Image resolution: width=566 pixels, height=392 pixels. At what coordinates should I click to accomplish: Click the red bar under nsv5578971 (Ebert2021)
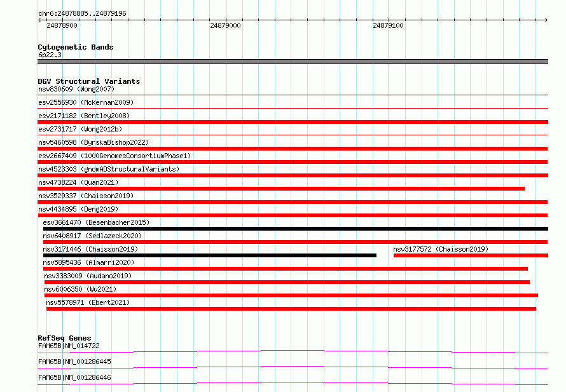[x=291, y=309]
